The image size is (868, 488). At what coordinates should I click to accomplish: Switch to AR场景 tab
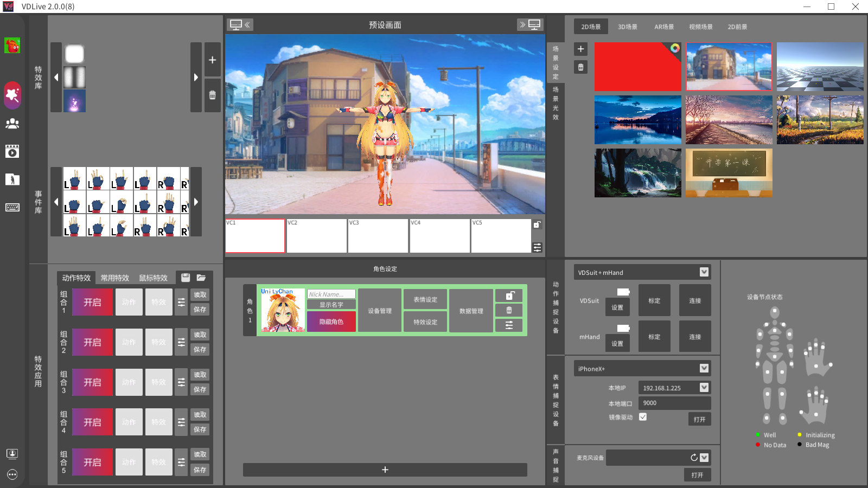[664, 27]
